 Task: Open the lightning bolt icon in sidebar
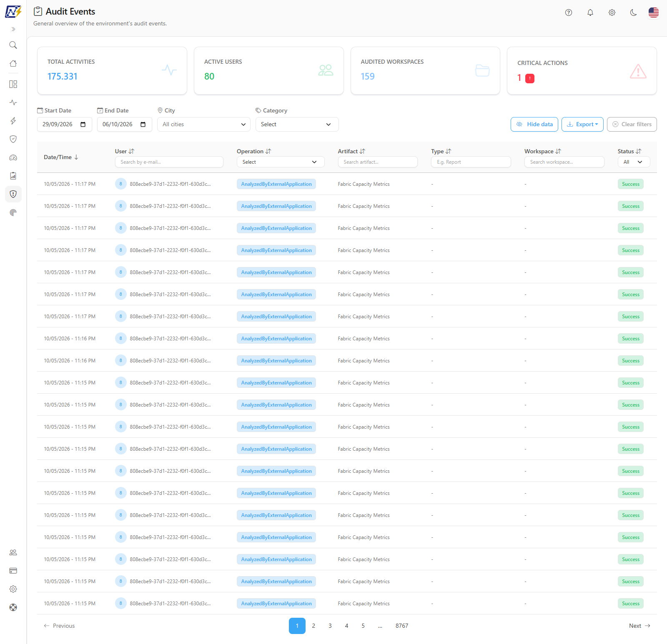[13, 121]
